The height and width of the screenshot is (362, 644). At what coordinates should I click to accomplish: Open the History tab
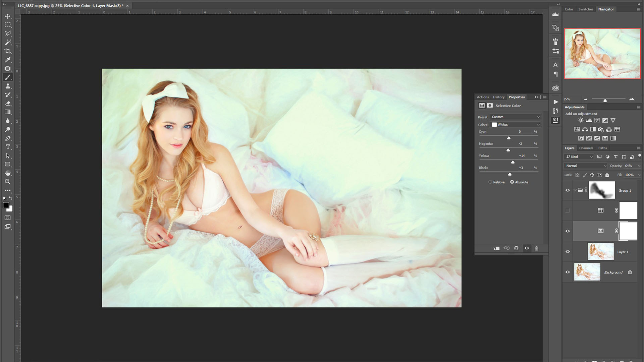(x=498, y=97)
